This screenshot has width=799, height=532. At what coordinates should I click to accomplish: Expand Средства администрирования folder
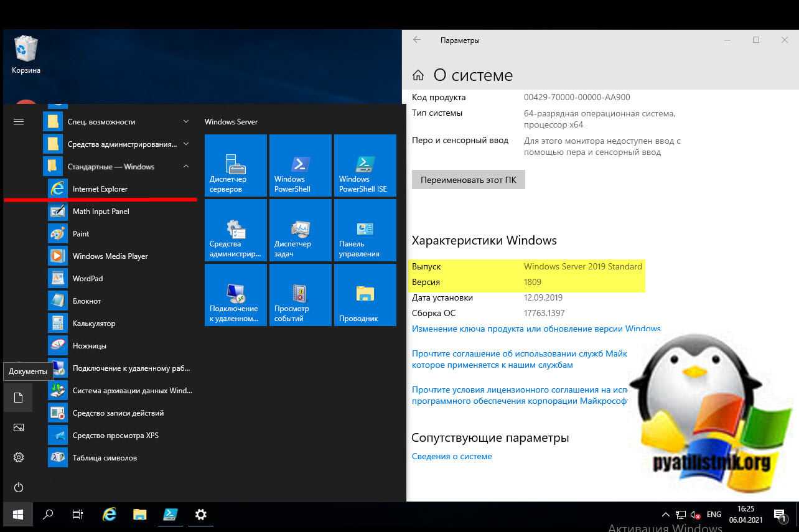(120, 144)
